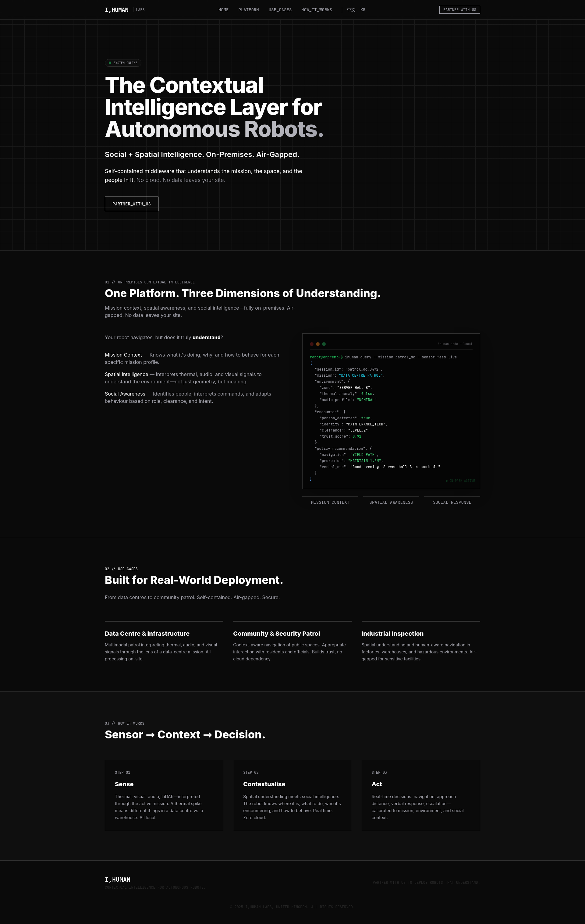Go to PLATFORM in the navigation bar

pyautogui.click(x=249, y=10)
